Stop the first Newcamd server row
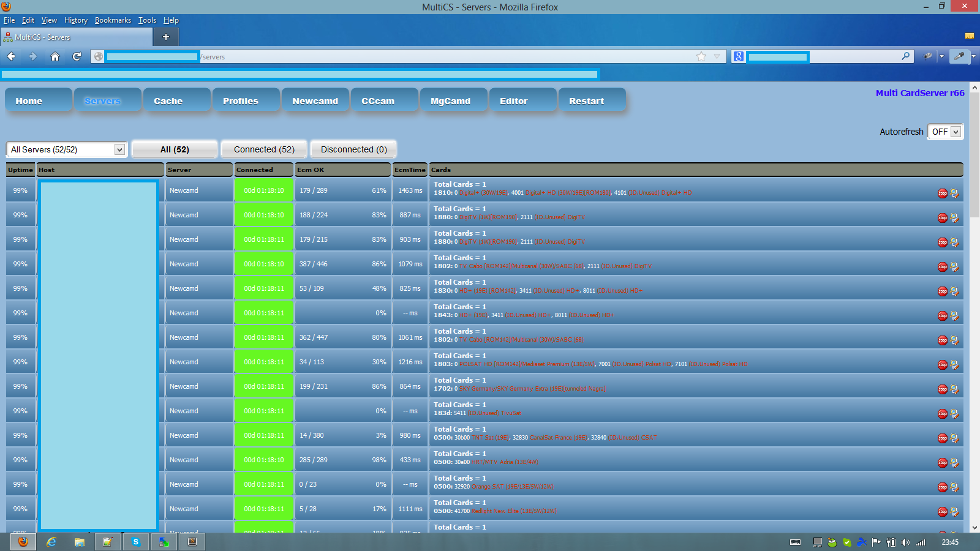The width and height of the screenshot is (980, 551). click(x=942, y=193)
